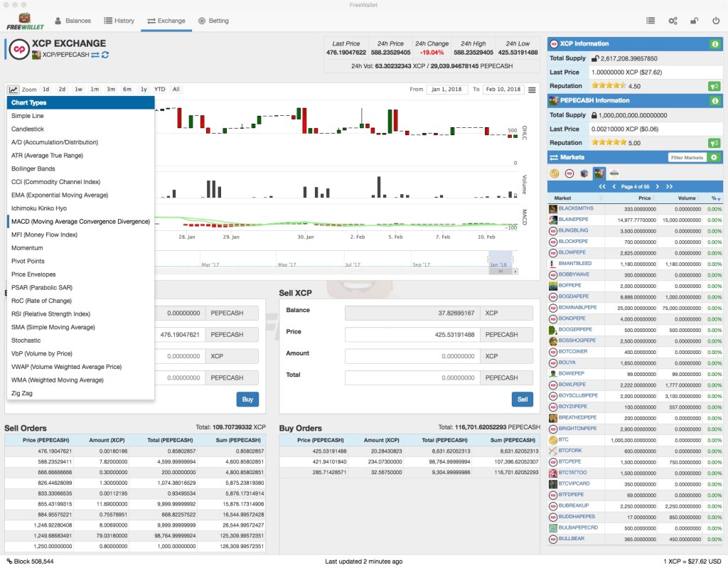Switch to the Betting tab
This screenshot has width=728, height=568.
coord(213,21)
